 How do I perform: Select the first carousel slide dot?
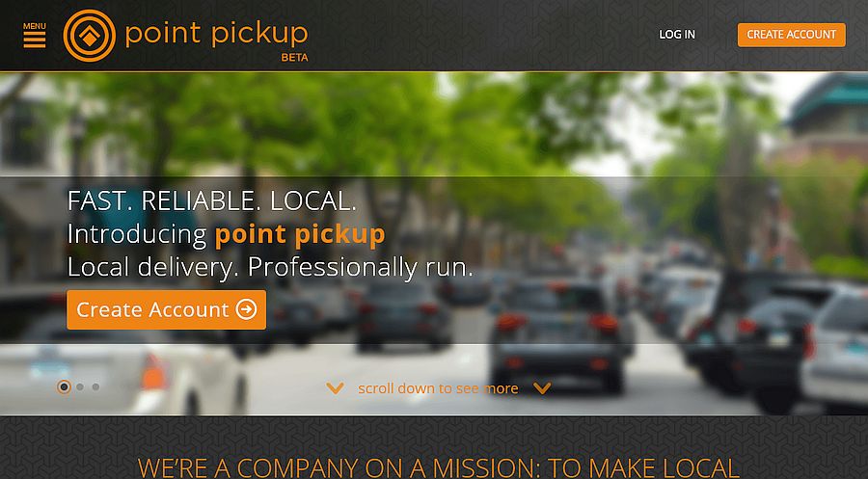pyautogui.click(x=65, y=386)
